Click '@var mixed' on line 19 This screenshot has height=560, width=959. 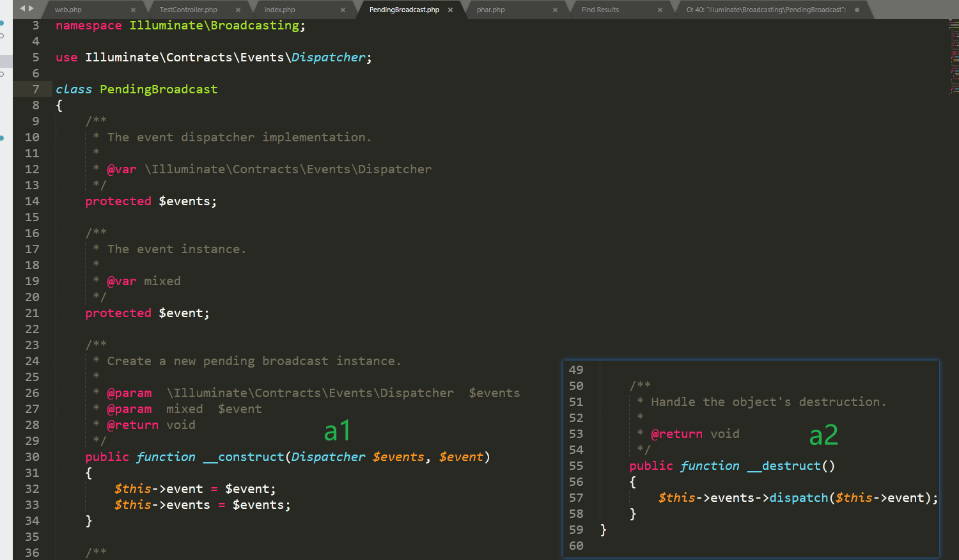click(x=144, y=281)
